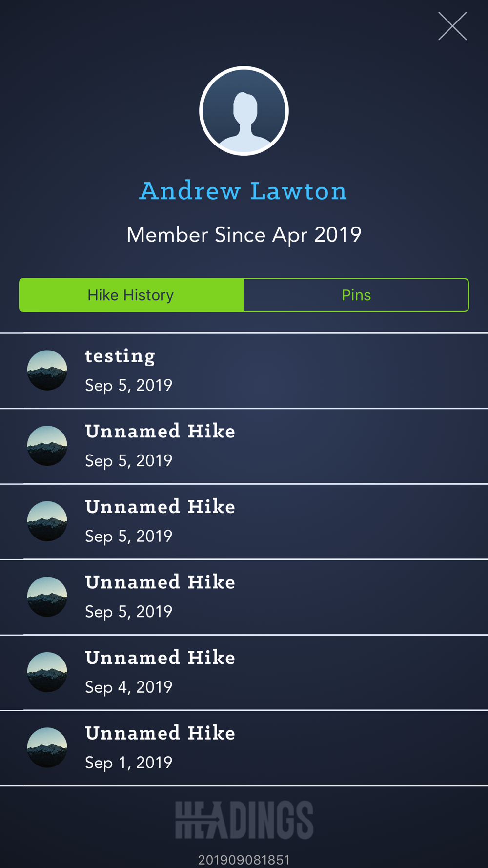This screenshot has height=868, width=488.
Task: Tap mountain icon of first Unnamed Hike entry
Action: tap(47, 446)
